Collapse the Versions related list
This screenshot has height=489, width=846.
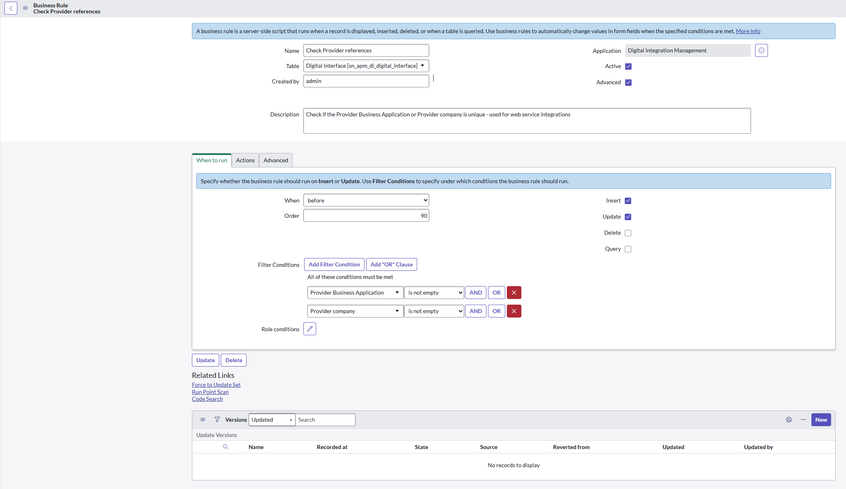point(803,419)
